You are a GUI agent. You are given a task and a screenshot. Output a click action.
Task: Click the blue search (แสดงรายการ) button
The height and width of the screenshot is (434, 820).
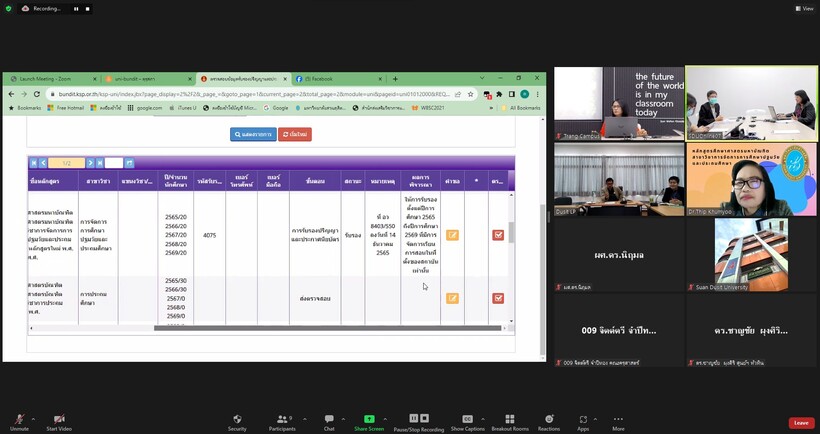253,134
